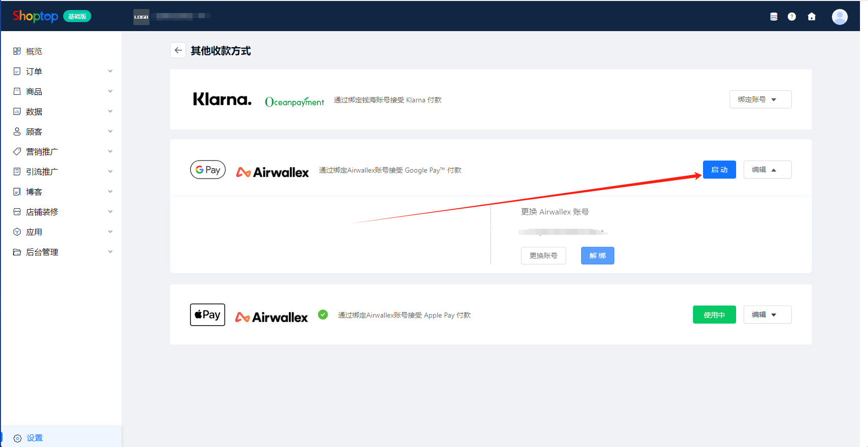Open the 概览 sidebar item
The image size is (868, 447).
(x=34, y=51)
